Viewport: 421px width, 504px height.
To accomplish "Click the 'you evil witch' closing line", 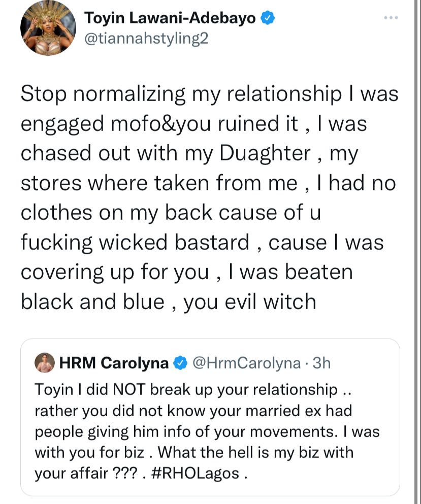I will [250, 302].
